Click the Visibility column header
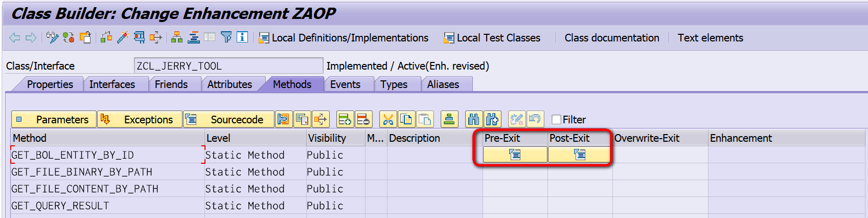This screenshot has width=868, height=218. tap(335, 138)
